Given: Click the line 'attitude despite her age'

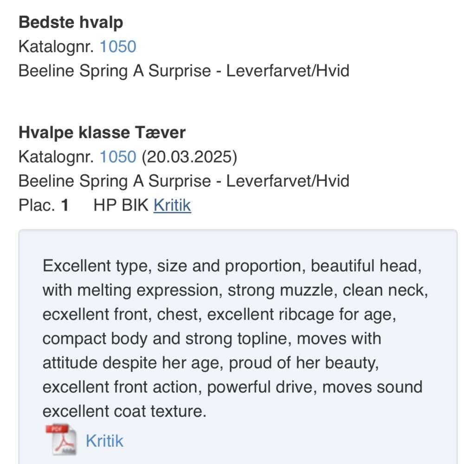Looking at the screenshot, I should (211, 363).
